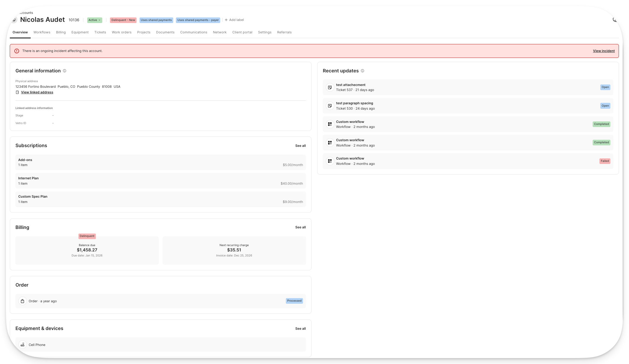
Task: Click the Uses shared payments label
Action: pos(156,20)
